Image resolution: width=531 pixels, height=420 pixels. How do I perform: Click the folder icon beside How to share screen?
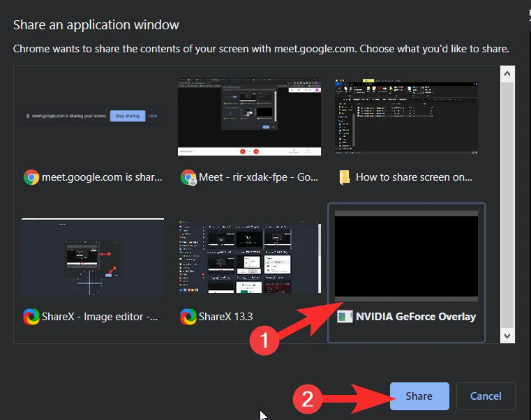345,177
